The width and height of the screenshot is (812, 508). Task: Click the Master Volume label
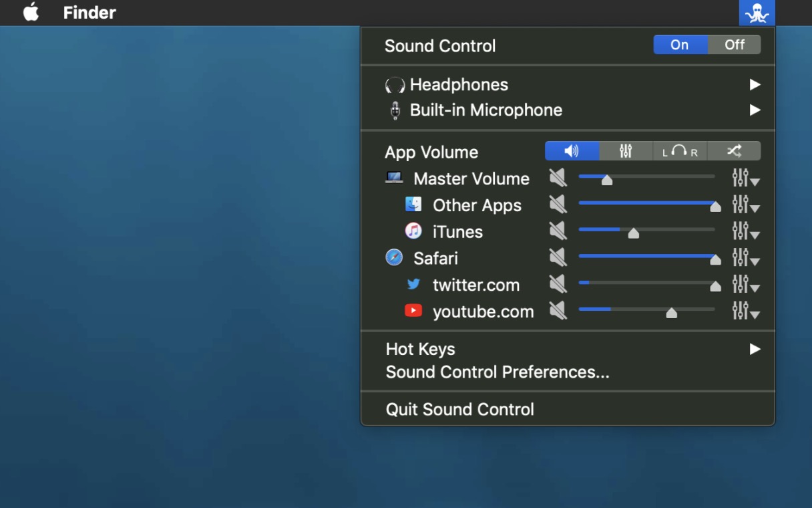[471, 178]
